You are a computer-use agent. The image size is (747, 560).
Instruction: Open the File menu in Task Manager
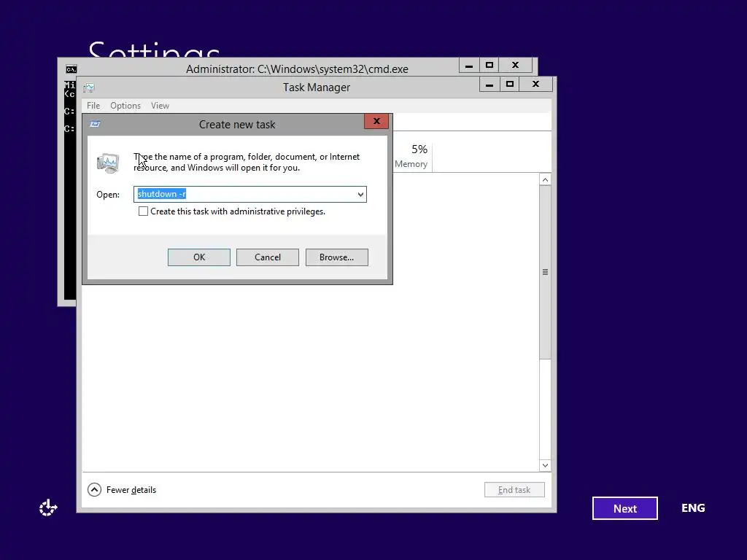93,106
